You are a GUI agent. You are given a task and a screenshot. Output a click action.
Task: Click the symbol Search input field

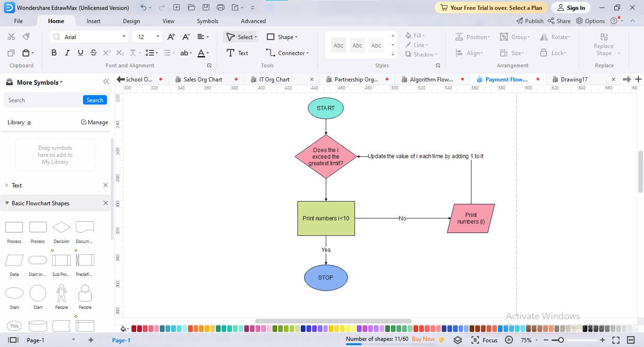tap(43, 100)
